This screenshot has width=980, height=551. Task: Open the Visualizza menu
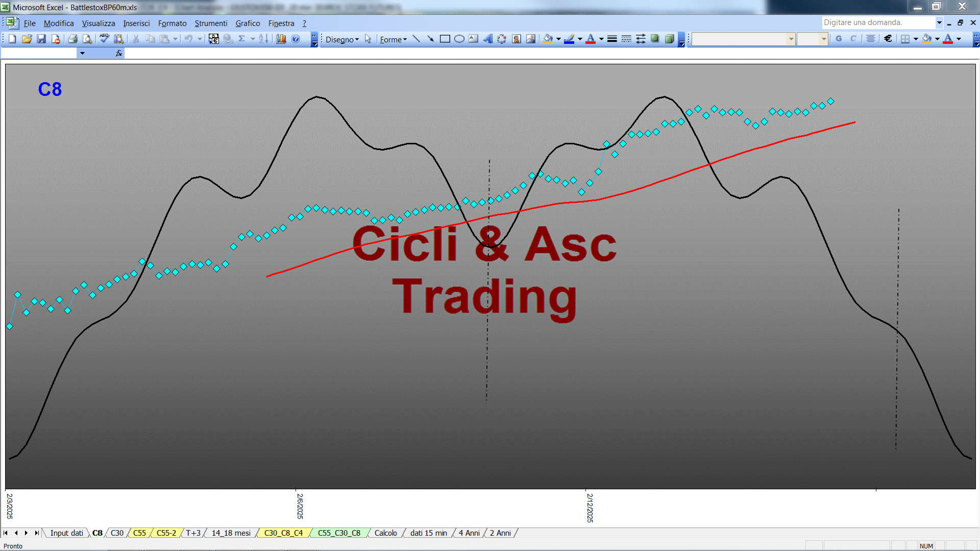[99, 23]
